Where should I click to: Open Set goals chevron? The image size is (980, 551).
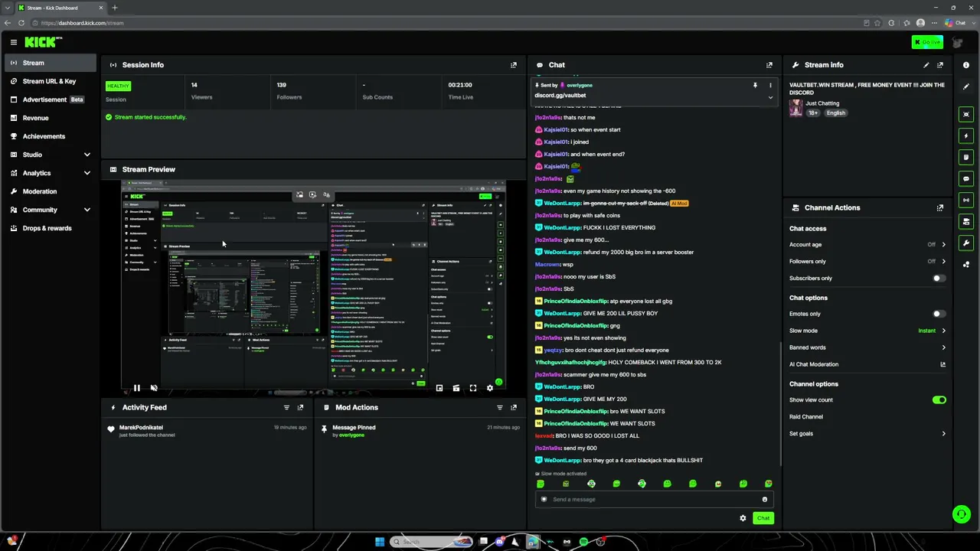tap(943, 434)
